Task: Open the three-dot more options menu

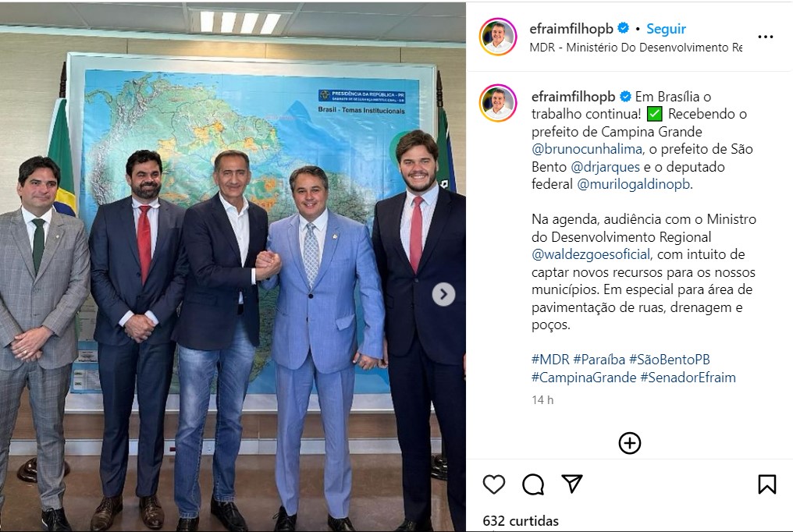Action: point(765,37)
